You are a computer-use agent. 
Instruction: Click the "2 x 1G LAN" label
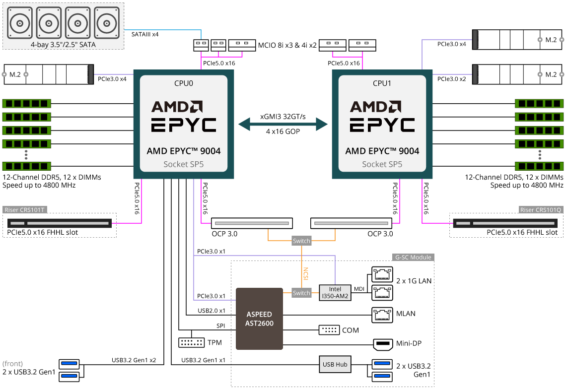point(414,280)
